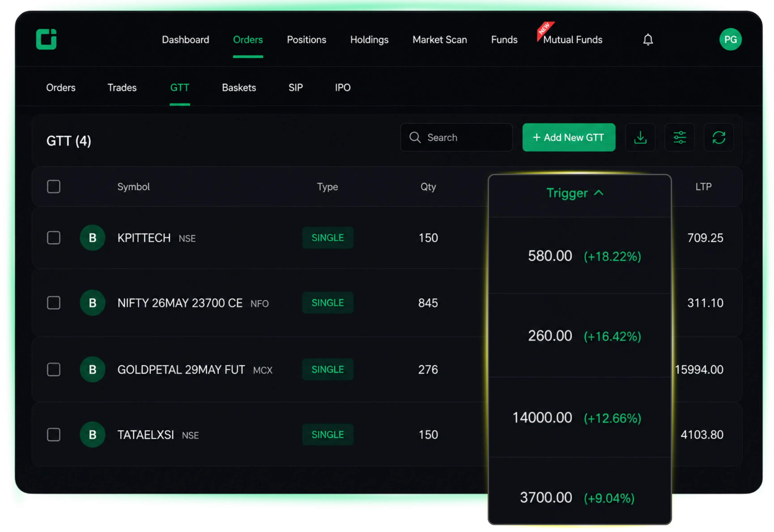Viewport: 774px width, 532px height.
Task: Click the B badge for GOLDPETAL 29MAY FUT
Action: pyautogui.click(x=92, y=369)
